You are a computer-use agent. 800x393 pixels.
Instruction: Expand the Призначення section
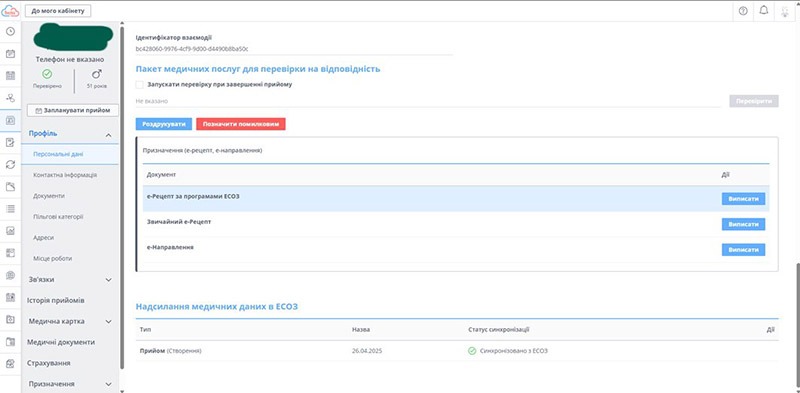pos(70,384)
